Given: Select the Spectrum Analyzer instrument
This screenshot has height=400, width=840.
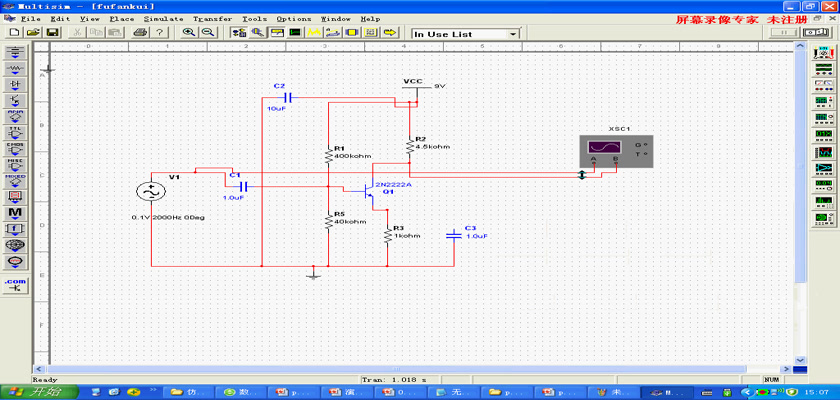Looking at the screenshot, I should click(x=823, y=201).
